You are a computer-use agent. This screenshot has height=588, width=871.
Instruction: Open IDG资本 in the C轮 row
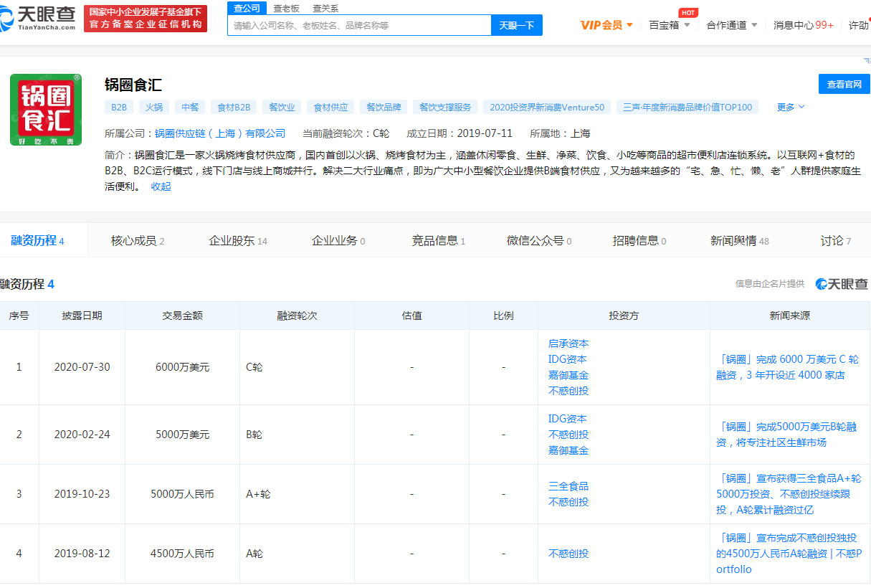click(x=568, y=359)
